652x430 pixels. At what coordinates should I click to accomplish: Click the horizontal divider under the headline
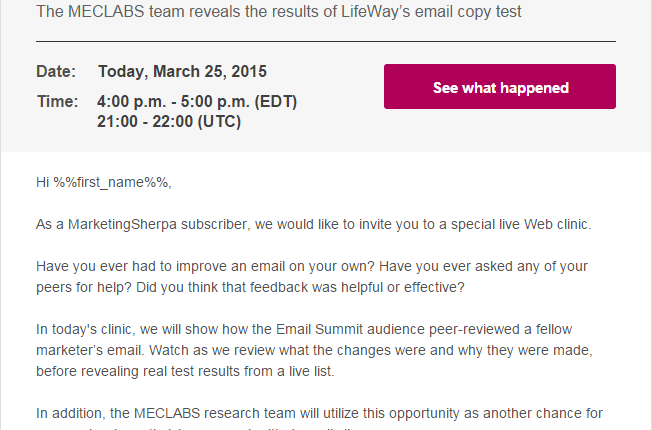[326, 41]
